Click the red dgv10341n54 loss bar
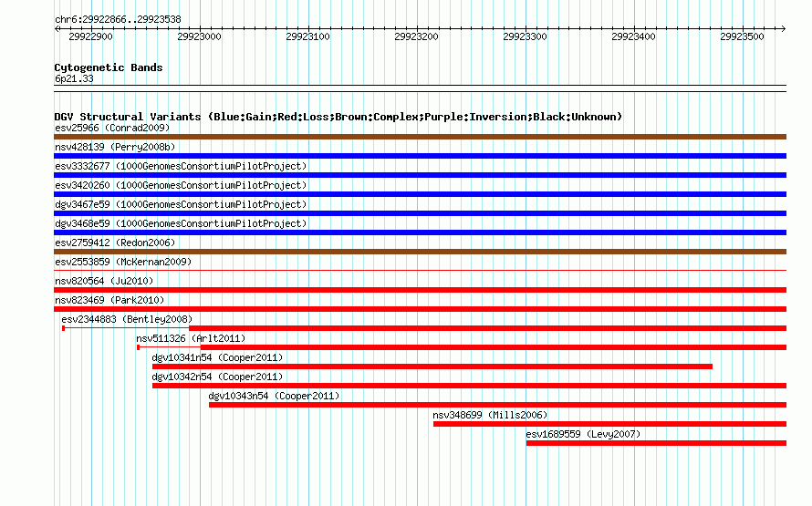This screenshot has height=506, width=812. (x=432, y=367)
